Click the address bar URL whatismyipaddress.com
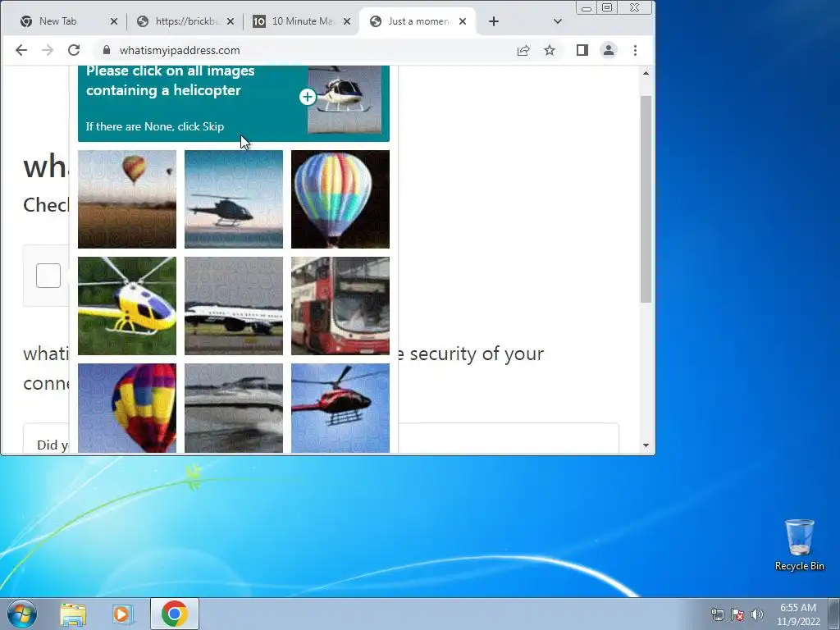The image size is (840, 630). pyautogui.click(x=180, y=50)
